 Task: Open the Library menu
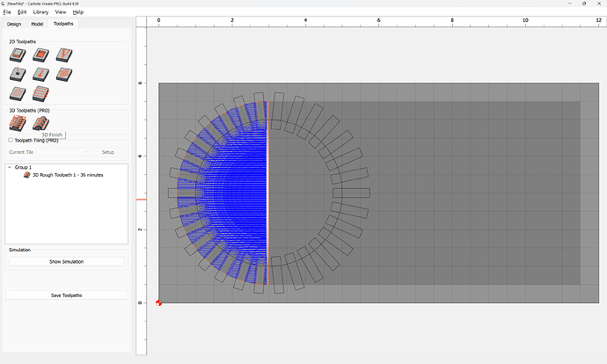click(40, 12)
